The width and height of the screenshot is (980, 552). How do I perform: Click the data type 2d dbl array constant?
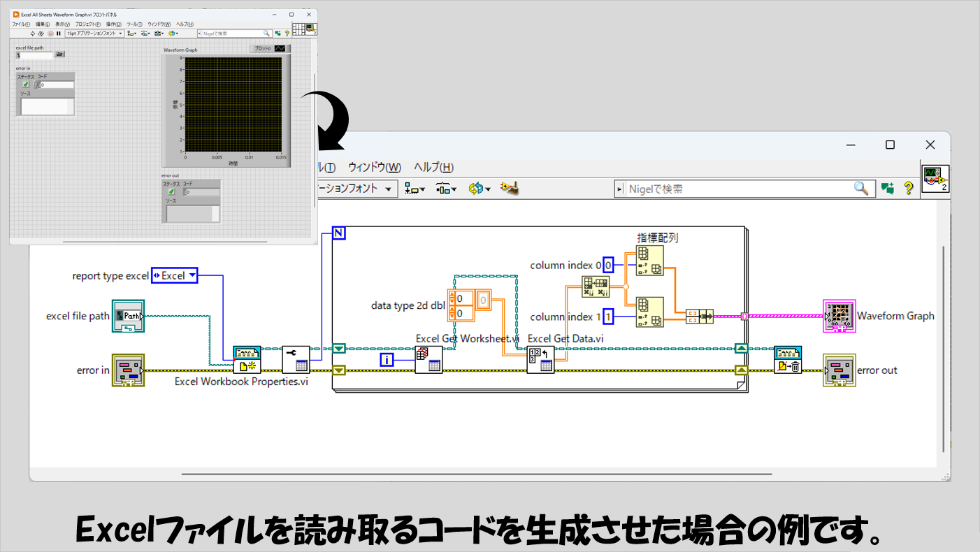point(470,306)
